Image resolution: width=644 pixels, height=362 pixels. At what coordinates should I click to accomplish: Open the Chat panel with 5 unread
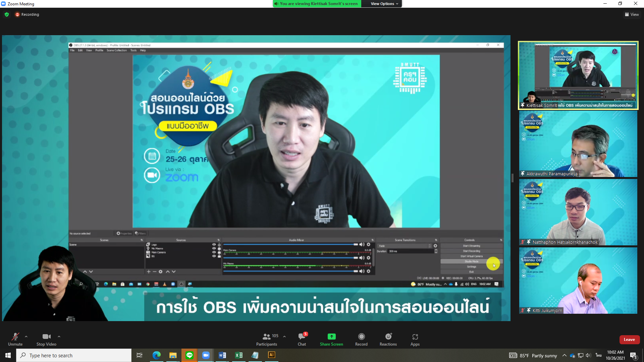tap(302, 339)
